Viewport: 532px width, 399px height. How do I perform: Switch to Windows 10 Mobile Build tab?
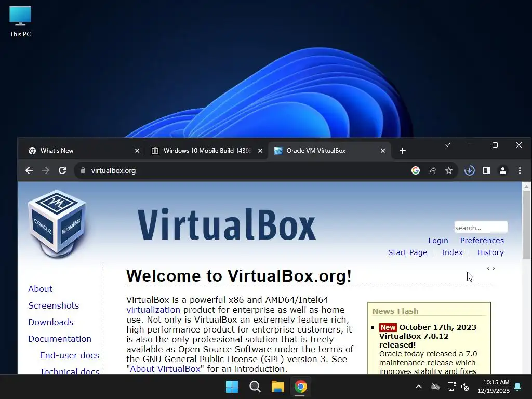point(207,151)
